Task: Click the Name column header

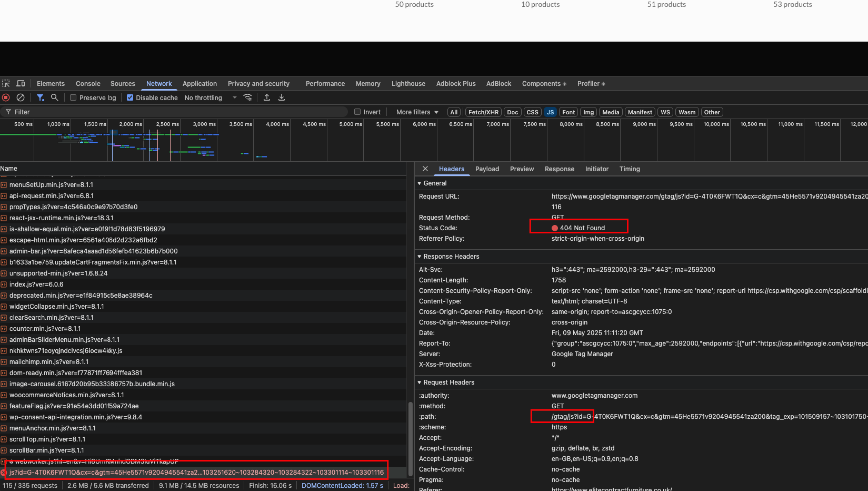Action: [x=9, y=169]
